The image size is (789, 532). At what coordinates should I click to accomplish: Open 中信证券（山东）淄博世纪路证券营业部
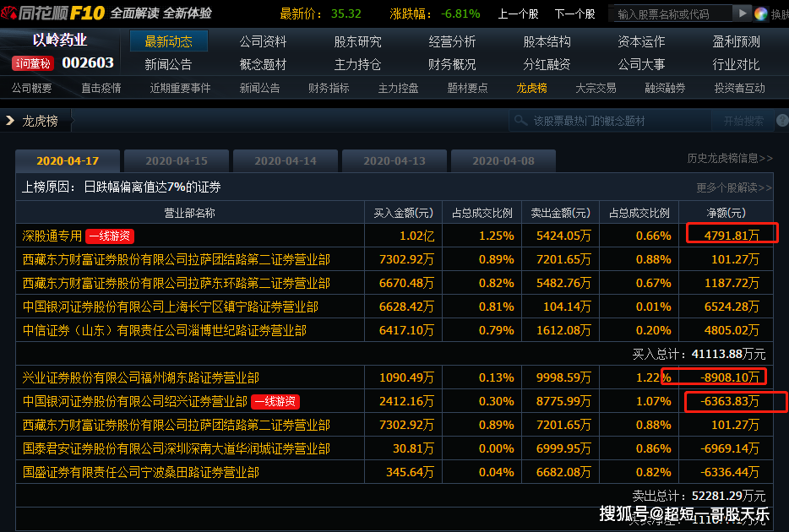pos(165,330)
